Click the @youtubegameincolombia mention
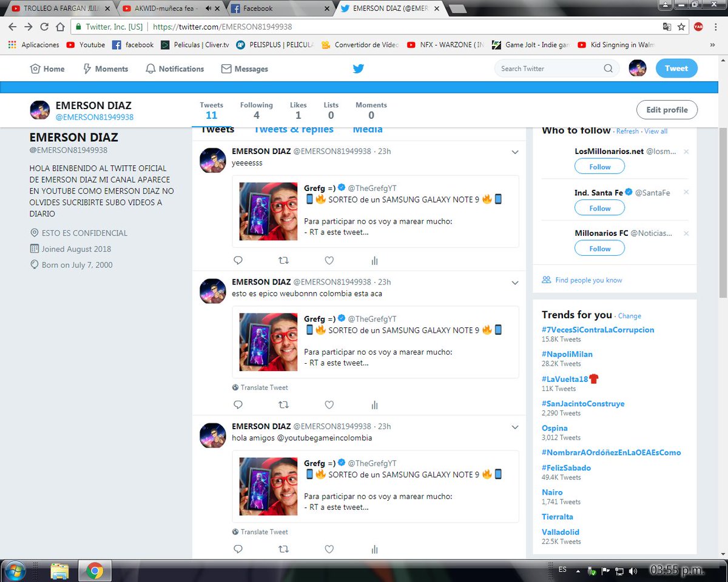The height and width of the screenshot is (582, 728). pyautogui.click(x=325, y=438)
